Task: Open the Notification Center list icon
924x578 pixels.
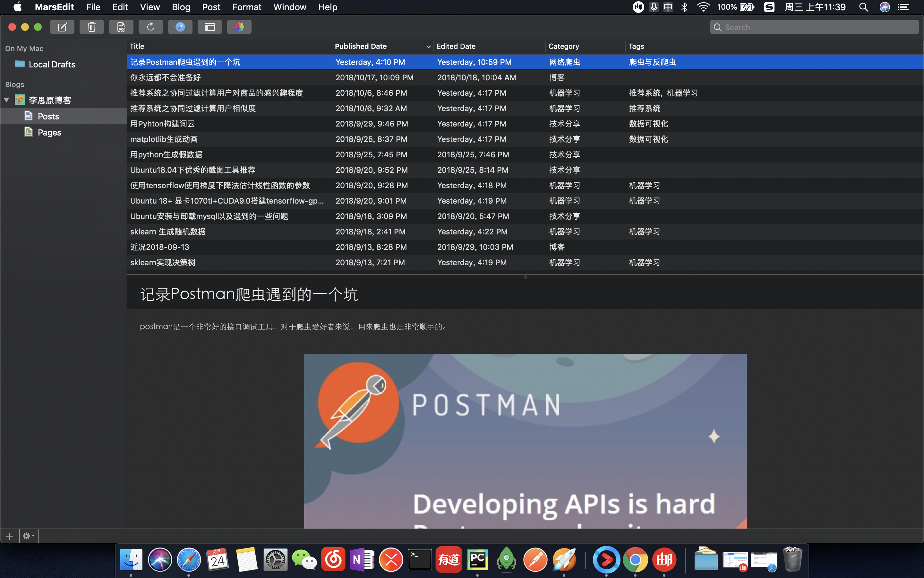Action: click(x=903, y=7)
